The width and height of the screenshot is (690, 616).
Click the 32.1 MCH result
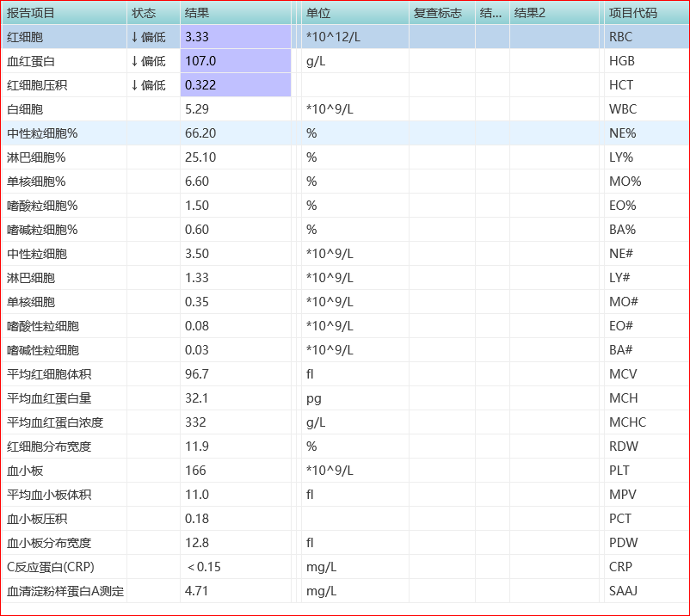click(197, 398)
